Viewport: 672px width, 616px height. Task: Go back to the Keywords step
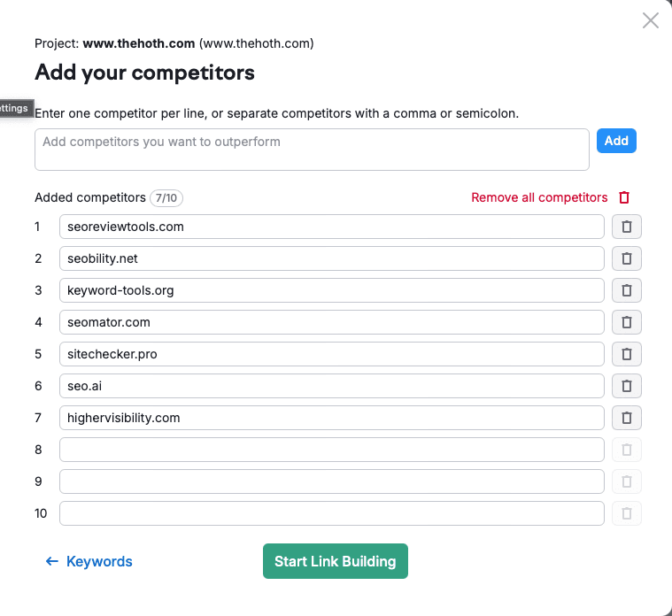[89, 561]
